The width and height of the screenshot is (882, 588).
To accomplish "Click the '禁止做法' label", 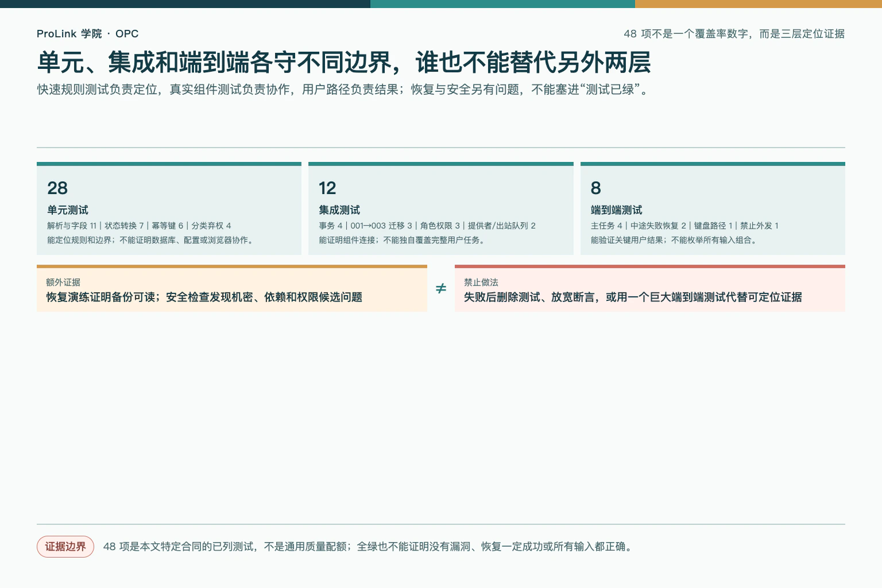I will [481, 283].
